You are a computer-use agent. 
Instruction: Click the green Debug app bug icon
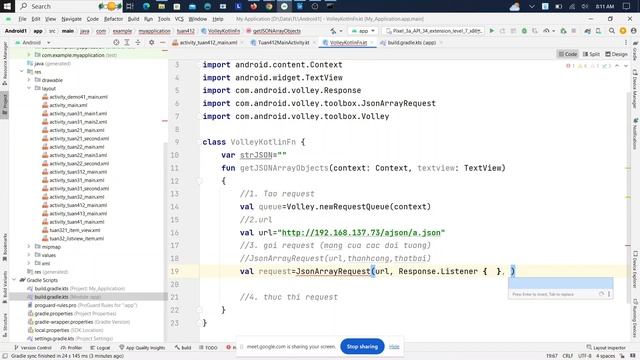[524, 31]
